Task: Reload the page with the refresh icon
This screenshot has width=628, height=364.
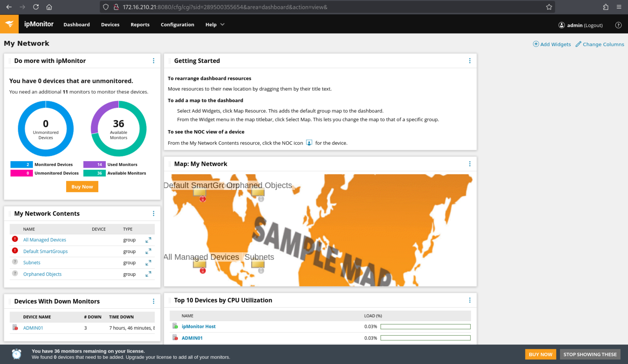Action: tap(36, 7)
